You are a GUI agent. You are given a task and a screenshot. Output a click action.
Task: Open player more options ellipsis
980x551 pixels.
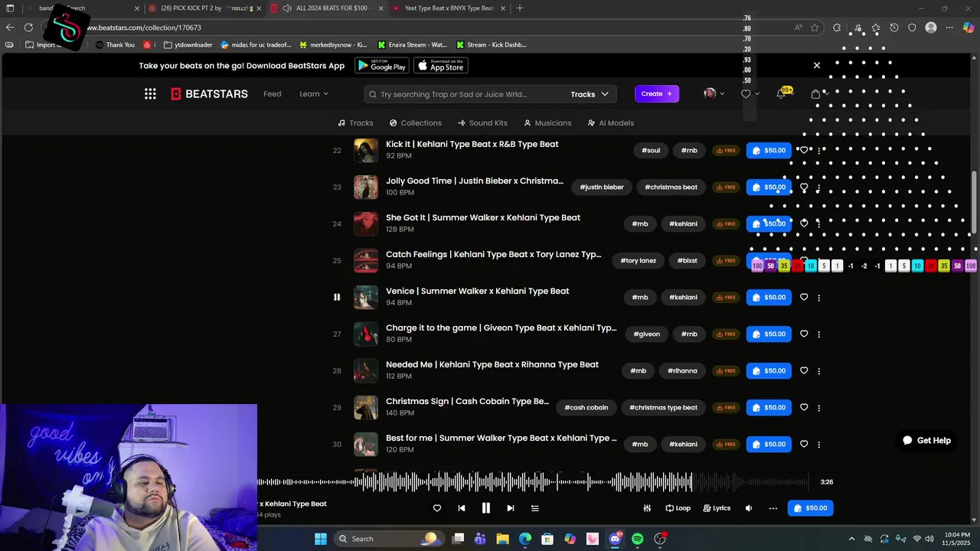773,508
